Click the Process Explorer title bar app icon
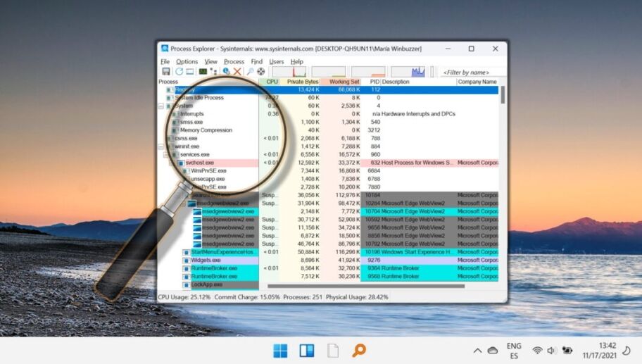The height and width of the screenshot is (364, 642). [165, 49]
